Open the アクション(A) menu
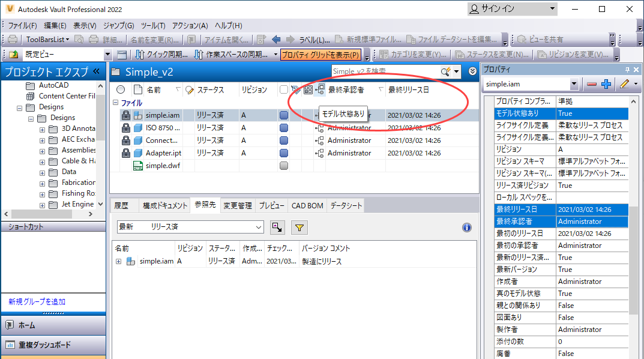The image size is (644, 359). point(190,25)
